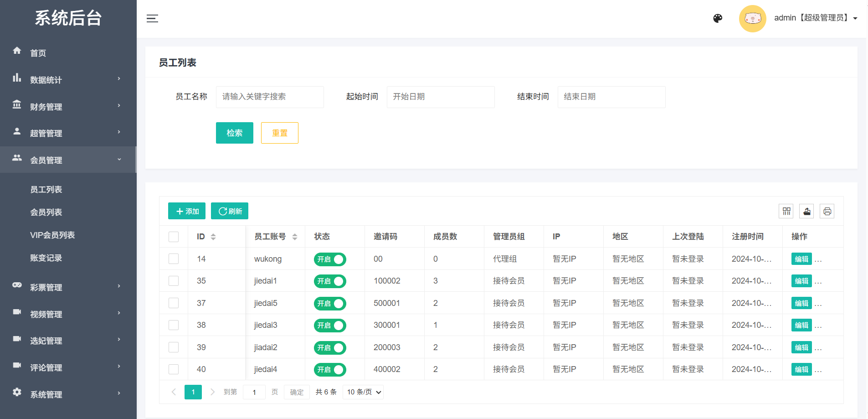Open the color theme palette icon
Screen dimensions: 868x419
click(718, 18)
